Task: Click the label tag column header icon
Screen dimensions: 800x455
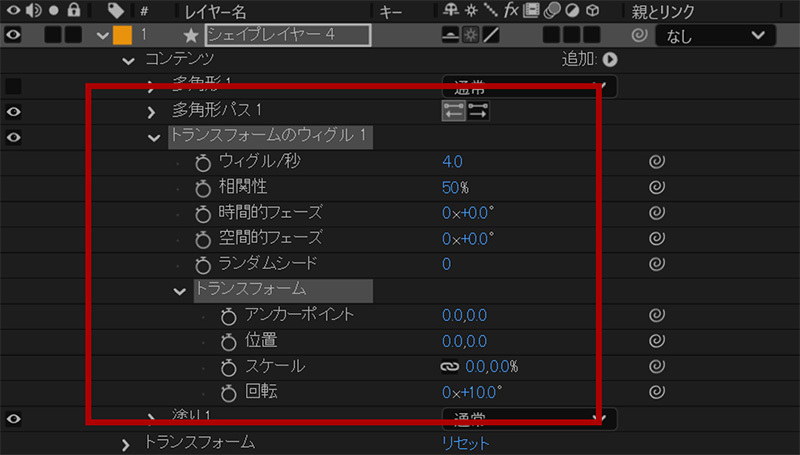Action: (x=116, y=10)
